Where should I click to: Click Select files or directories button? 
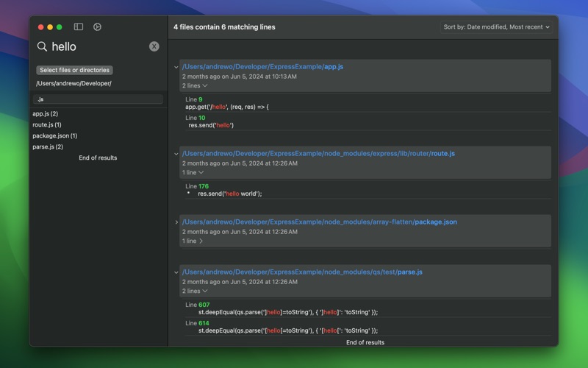click(75, 70)
